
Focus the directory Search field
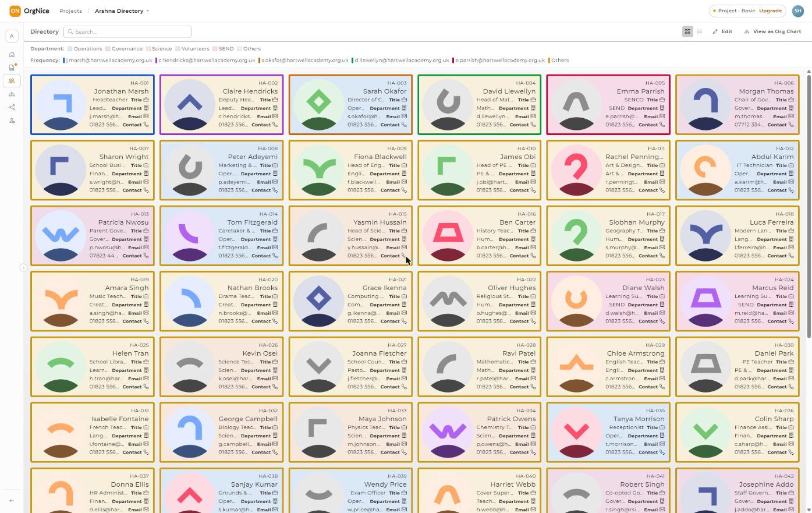[x=127, y=31]
